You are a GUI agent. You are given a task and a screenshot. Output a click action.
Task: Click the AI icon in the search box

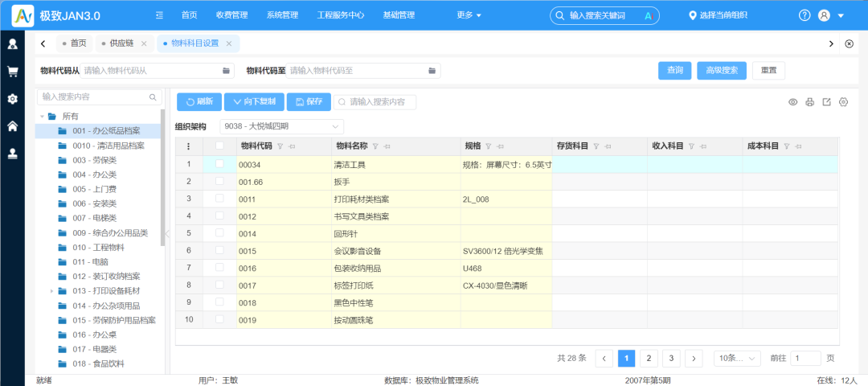pyautogui.click(x=649, y=15)
